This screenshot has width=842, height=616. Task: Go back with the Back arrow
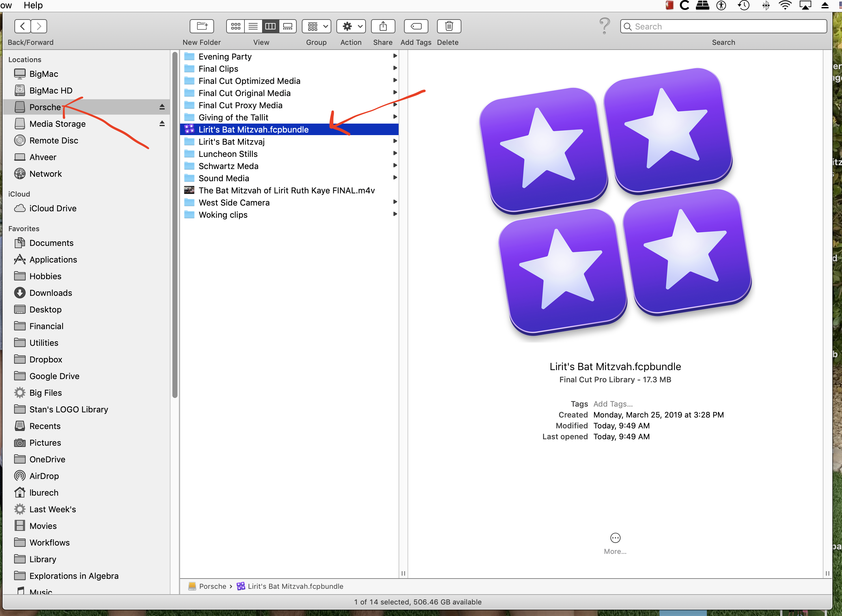pyautogui.click(x=23, y=27)
